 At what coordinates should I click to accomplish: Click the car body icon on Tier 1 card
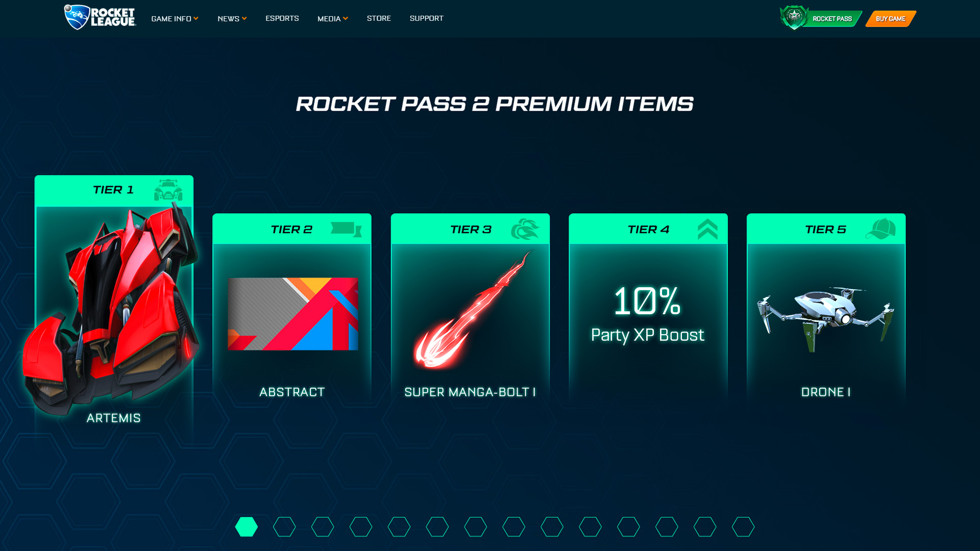pos(169,189)
